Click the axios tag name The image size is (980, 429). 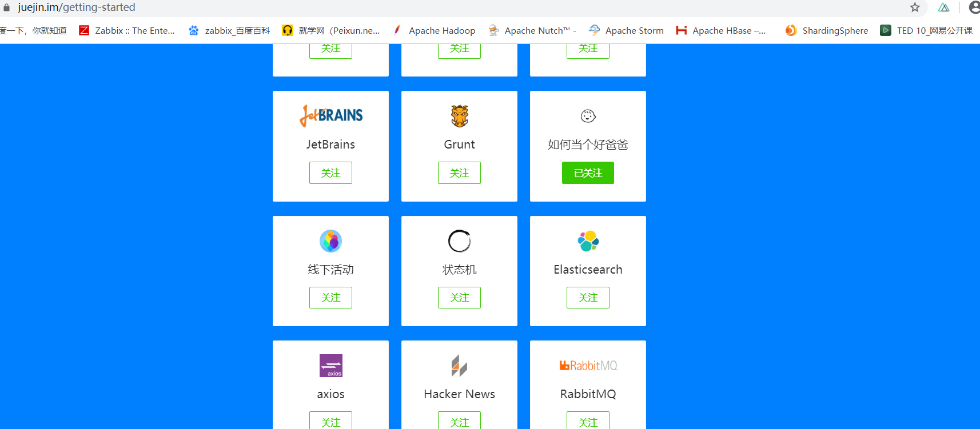[330, 394]
